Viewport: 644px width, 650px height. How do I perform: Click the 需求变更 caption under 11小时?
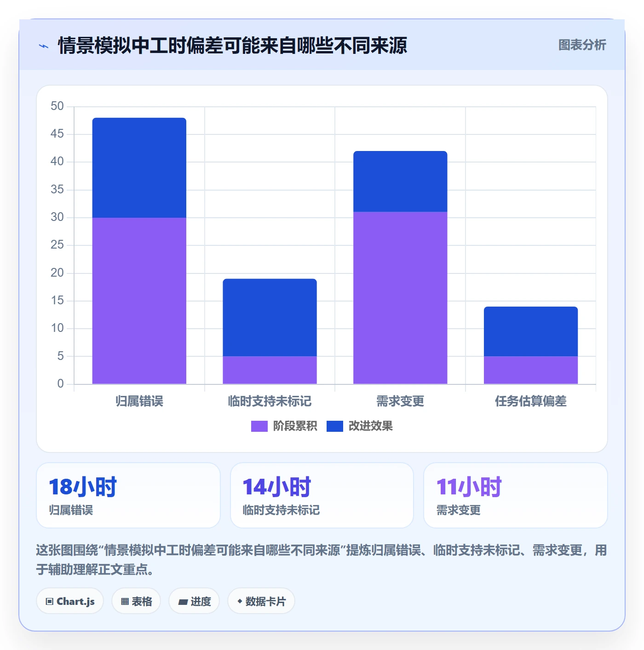coord(458,510)
